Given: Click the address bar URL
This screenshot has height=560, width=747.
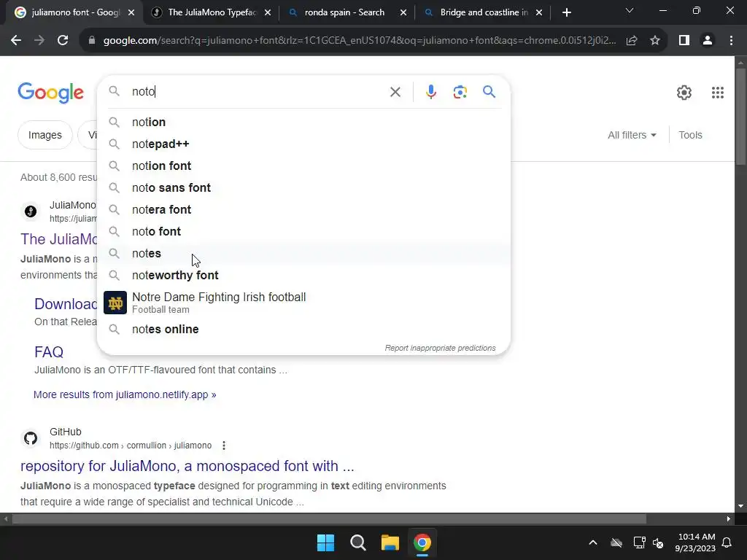Looking at the screenshot, I should (359, 41).
